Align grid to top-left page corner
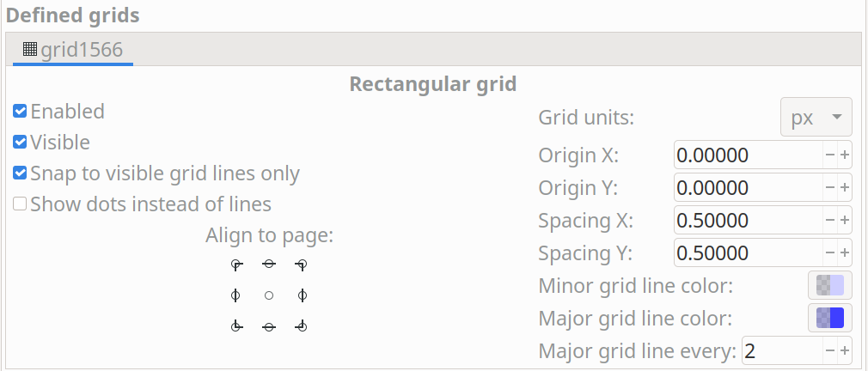 pyautogui.click(x=235, y=265)
